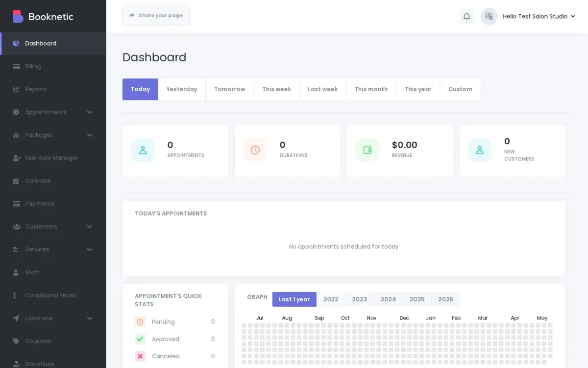The height and width of the screenshot is (368, 588).
Task: Show graph for 2023
Action: tap(359, 299)
